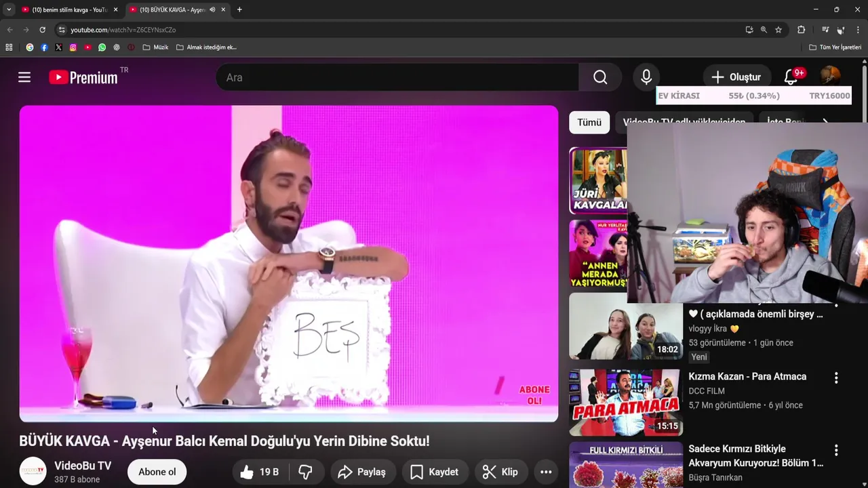Reload the page in browser toolbar
The width and height of the screenshot is (868, 488).
(x=42, y=30)
